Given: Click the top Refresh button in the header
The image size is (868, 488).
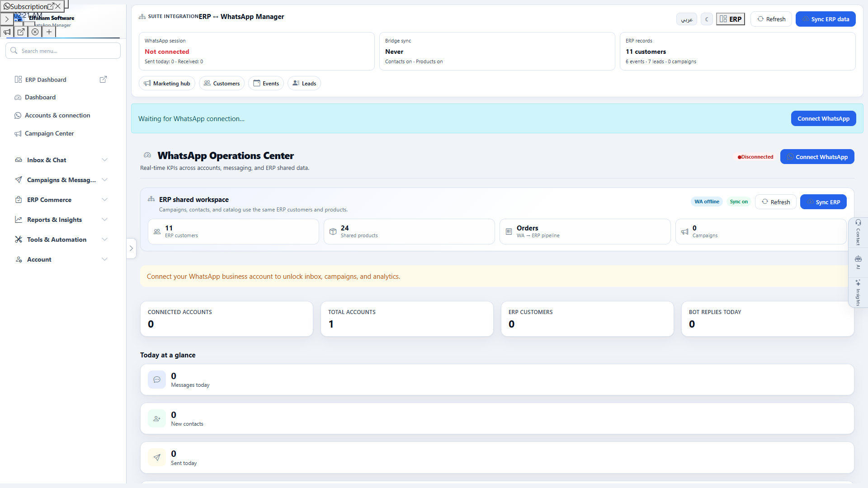Looking at the screenshot, I should [771, 19].
